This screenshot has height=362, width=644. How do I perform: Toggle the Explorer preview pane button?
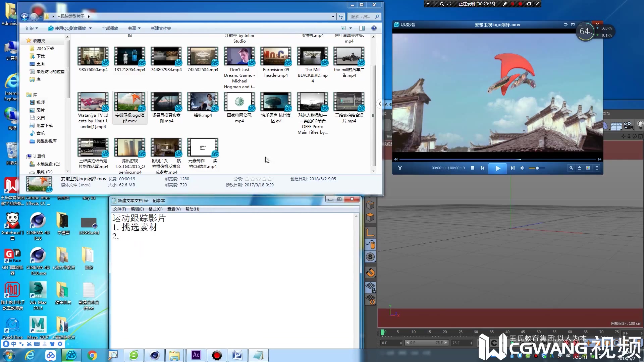point(362,28)
